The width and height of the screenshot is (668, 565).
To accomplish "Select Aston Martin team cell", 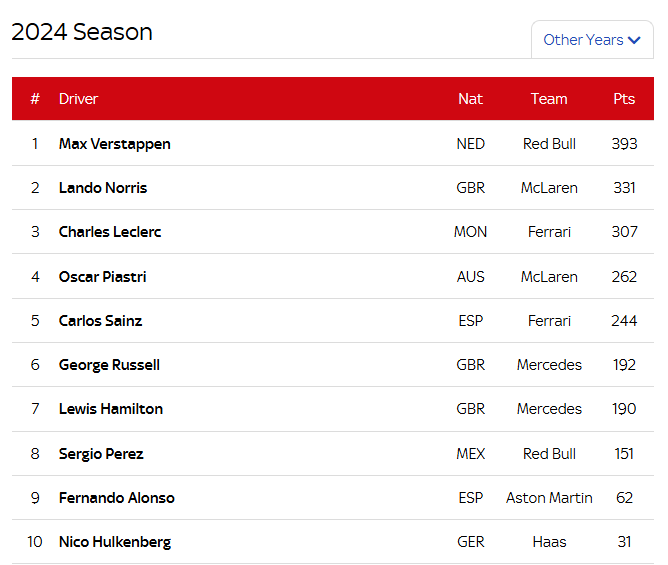I will point(549,498).
